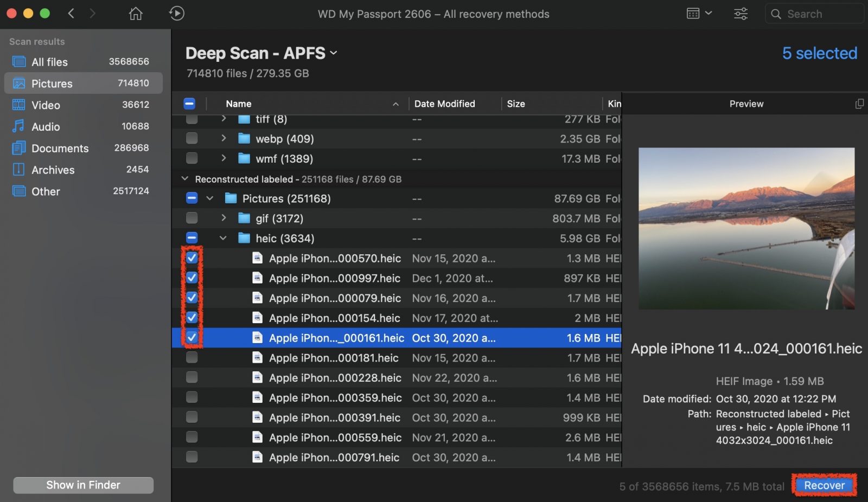The width and height of the screenshot is (868, 502).
Task: Click the back navigation arrow
Action: click(71, 14)
